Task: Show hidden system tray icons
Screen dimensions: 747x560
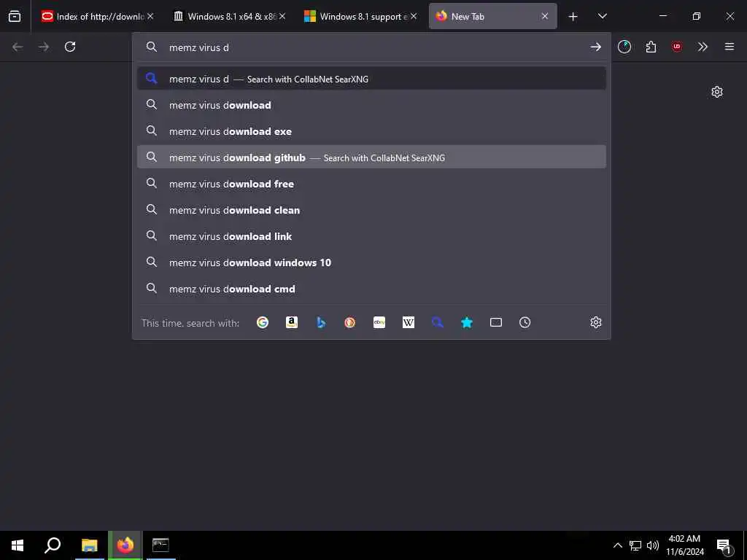Action: coord(617,545)
